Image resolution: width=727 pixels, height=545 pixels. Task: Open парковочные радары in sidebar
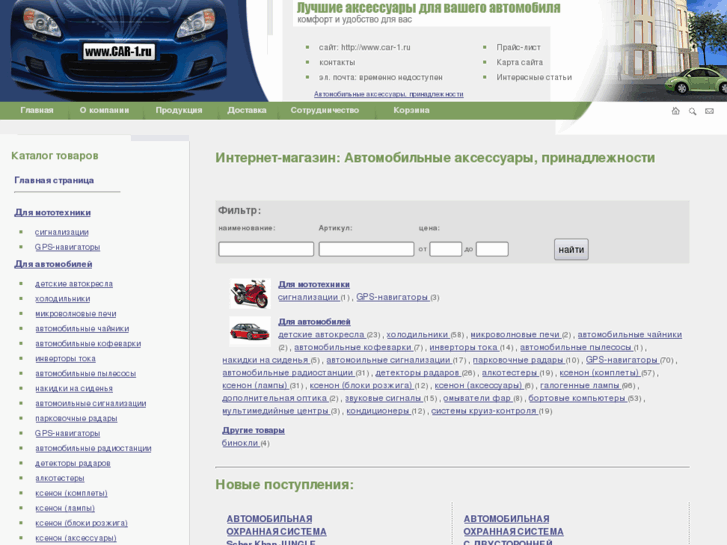76,418
